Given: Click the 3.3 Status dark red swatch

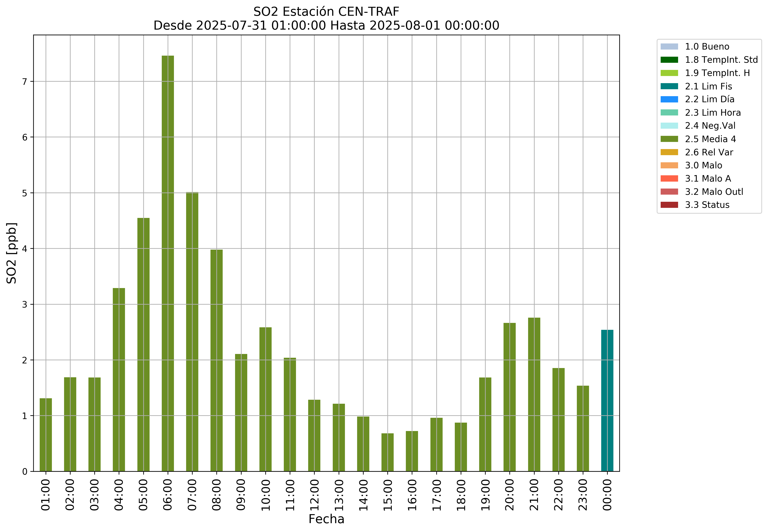Looking at the screenshot, I should pyautogui.click(x=669, y=205).
